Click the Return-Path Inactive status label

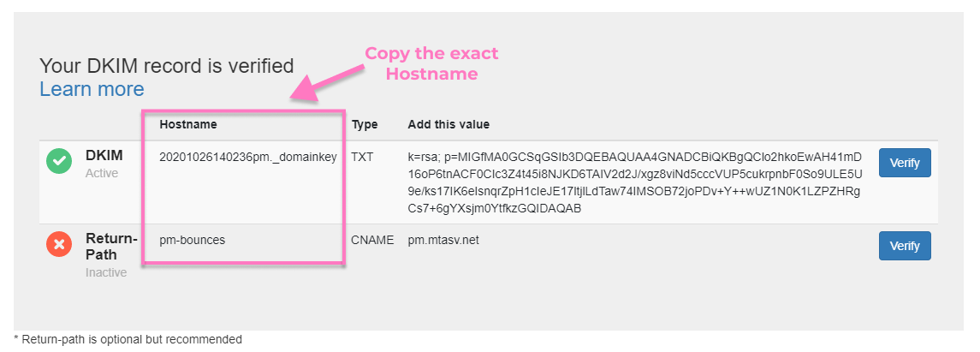coord(106,272)
